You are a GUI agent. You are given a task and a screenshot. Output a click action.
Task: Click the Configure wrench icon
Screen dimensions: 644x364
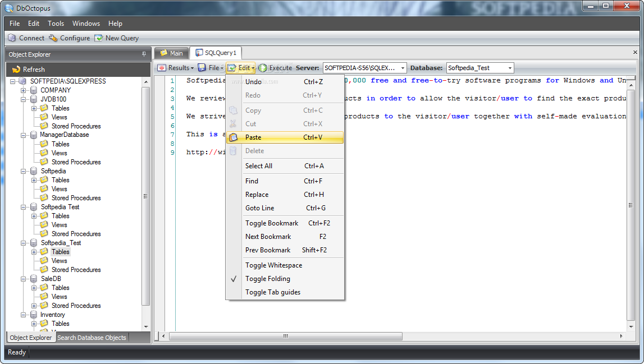(53, 38)
